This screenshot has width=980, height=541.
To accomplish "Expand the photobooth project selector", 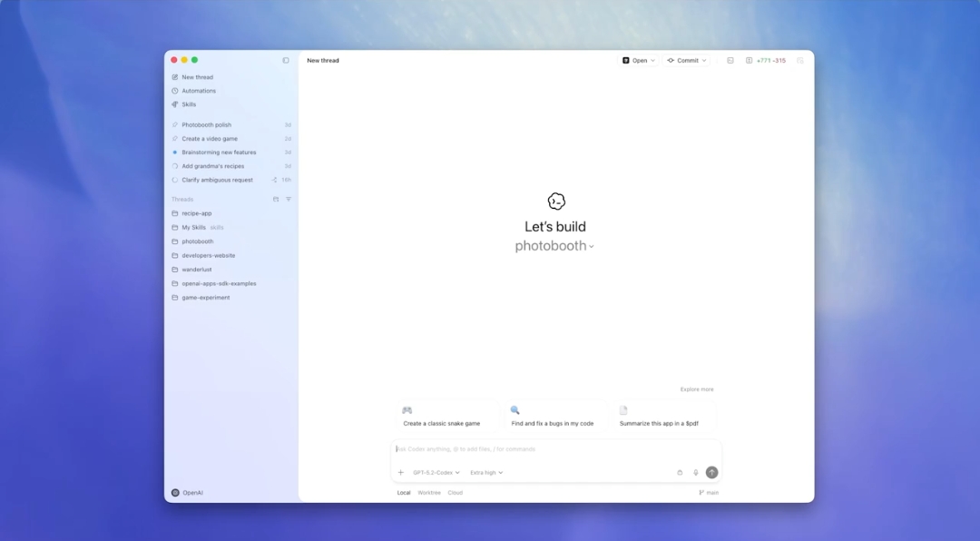I will click(x=556, y=246).
